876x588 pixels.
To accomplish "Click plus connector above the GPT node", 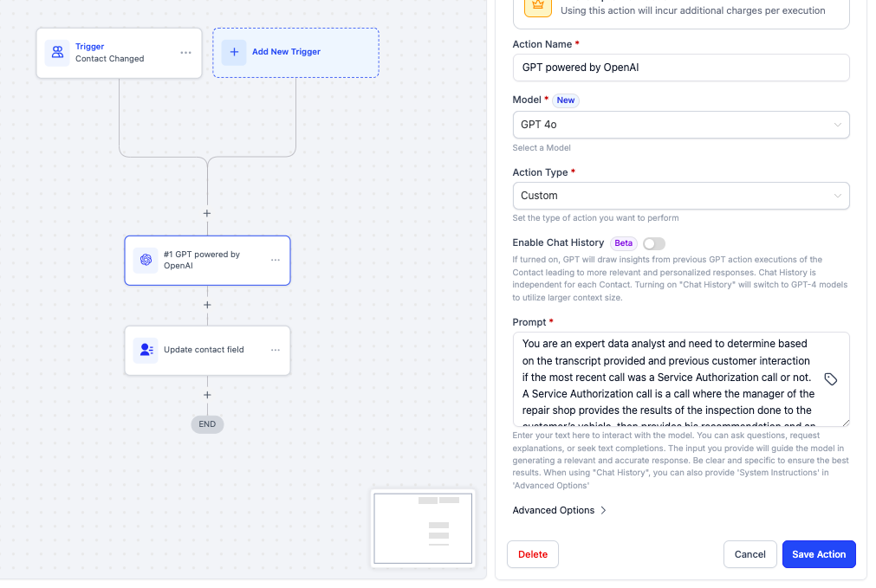I will point(207,213).
